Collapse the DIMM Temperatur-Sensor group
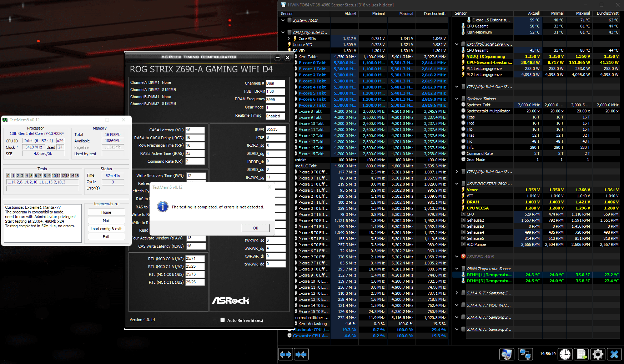This screenshot has height=364, width=624. tap(457, 269)
